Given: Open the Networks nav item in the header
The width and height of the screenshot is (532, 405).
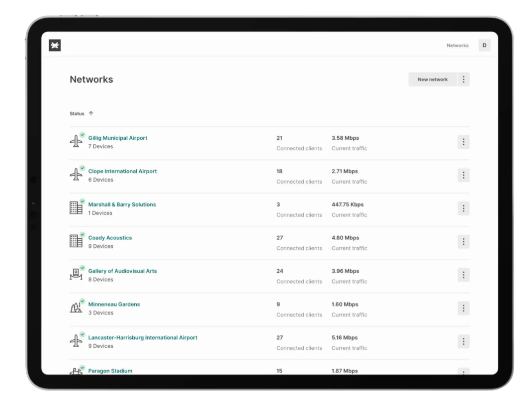Looking at the screenshot, I should point(457,45).
